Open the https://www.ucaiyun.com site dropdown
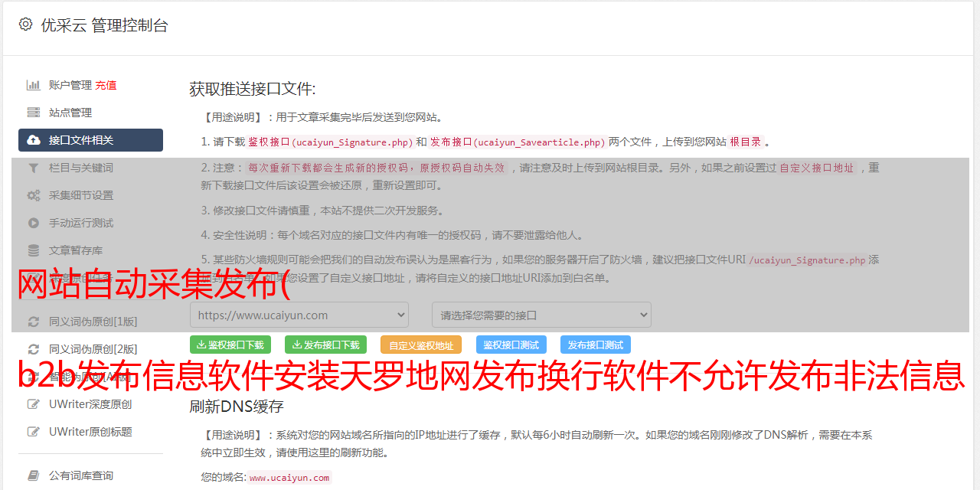The width and height of the screenshot is (980, 490). tap(299, 315)
